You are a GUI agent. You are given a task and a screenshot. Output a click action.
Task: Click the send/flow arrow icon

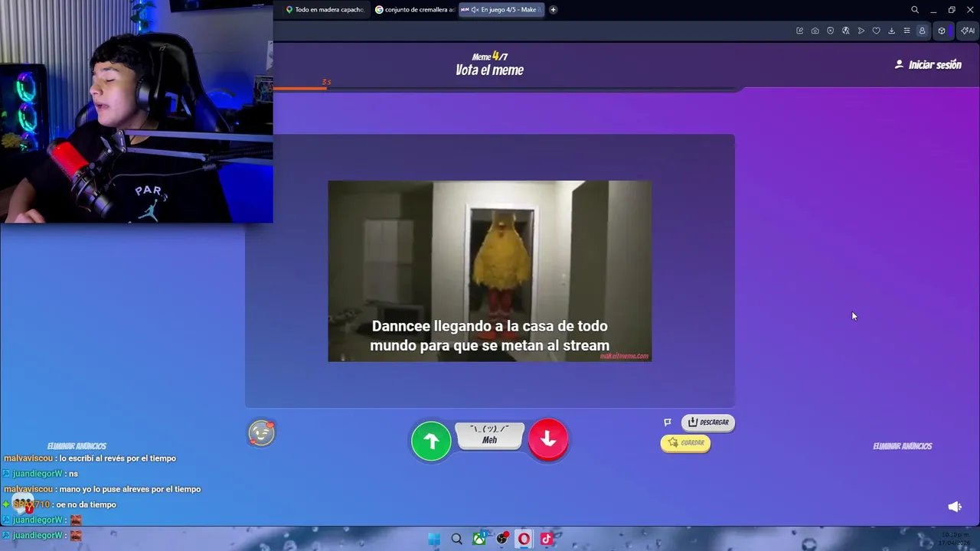[x=861, y=31]
